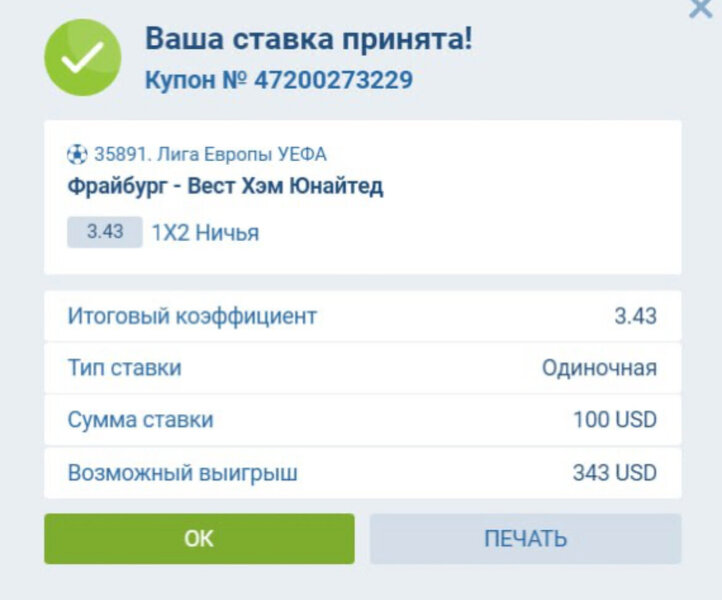Click the 35891. Лига Европы УЕФА league label
Viewport: 722px width, 600px height.
(x=210, y=154)
